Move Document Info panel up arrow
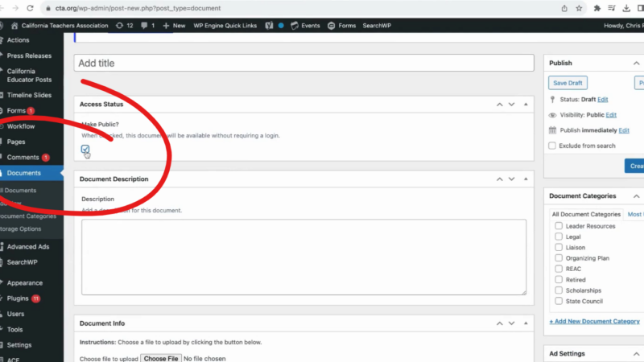Image resolution: width=644 pixels, height=362 pixels. point(499,323)
